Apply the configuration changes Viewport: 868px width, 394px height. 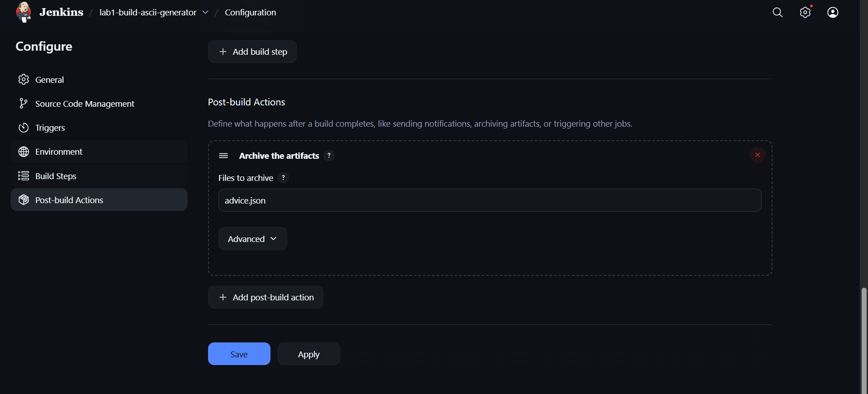[x=308, y=354]
